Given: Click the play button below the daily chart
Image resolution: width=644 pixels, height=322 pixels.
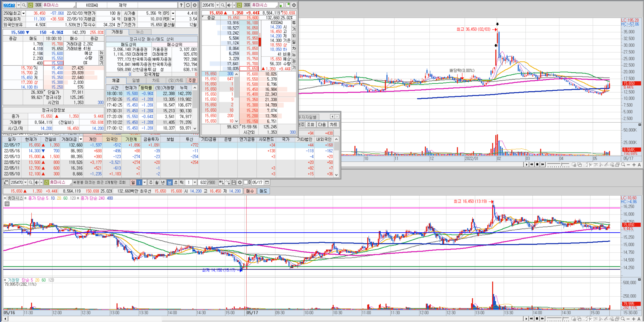Looking at the screenshot, I should click(526, 165).
